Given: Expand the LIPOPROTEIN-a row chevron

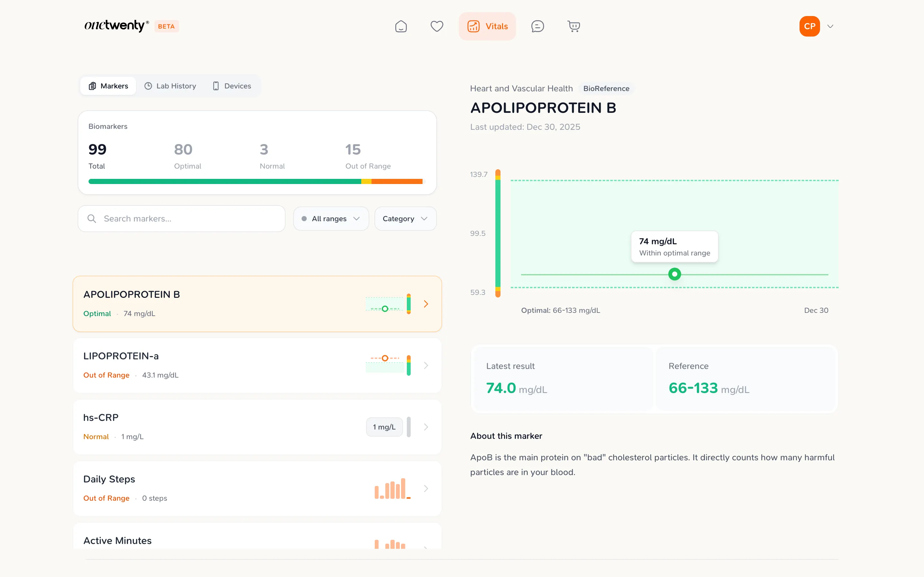Looking at the screenshot, I should 426,365.
